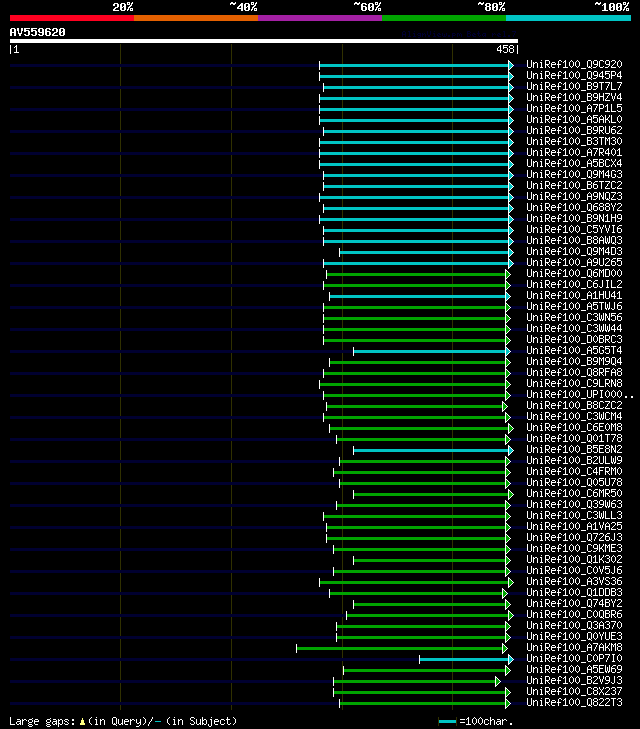Click the cyan ~100% legend segment
The height and width of the screenshot is (729, 640).
coord(568,18)
